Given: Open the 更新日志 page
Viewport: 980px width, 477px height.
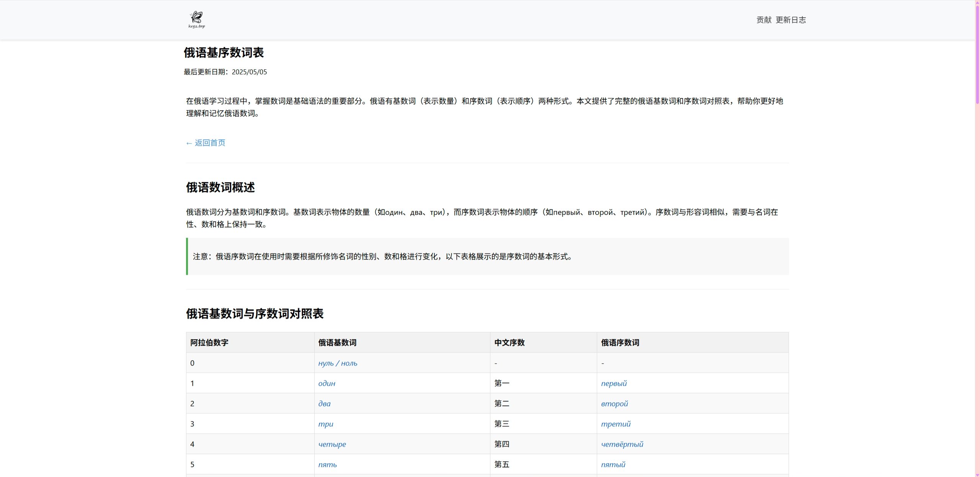Looking at the screenshot, I should click(791, 20).
